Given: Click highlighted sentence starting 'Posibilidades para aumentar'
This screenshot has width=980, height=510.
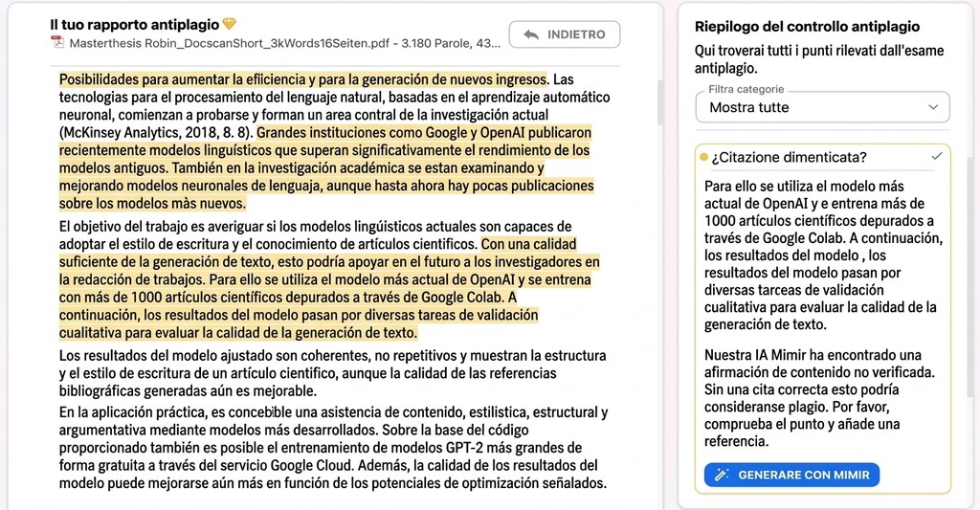Looking at the screenshot, I should (303, 79).
